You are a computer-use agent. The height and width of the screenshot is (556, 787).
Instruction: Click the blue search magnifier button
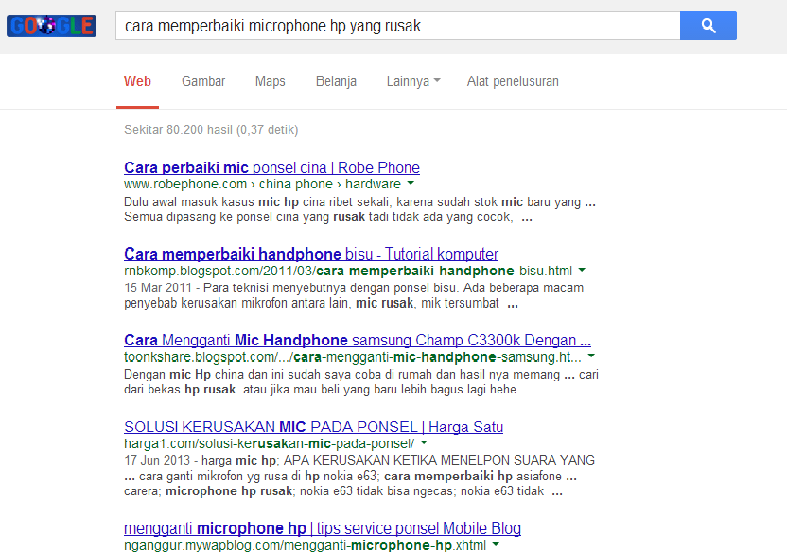[708, 26]
